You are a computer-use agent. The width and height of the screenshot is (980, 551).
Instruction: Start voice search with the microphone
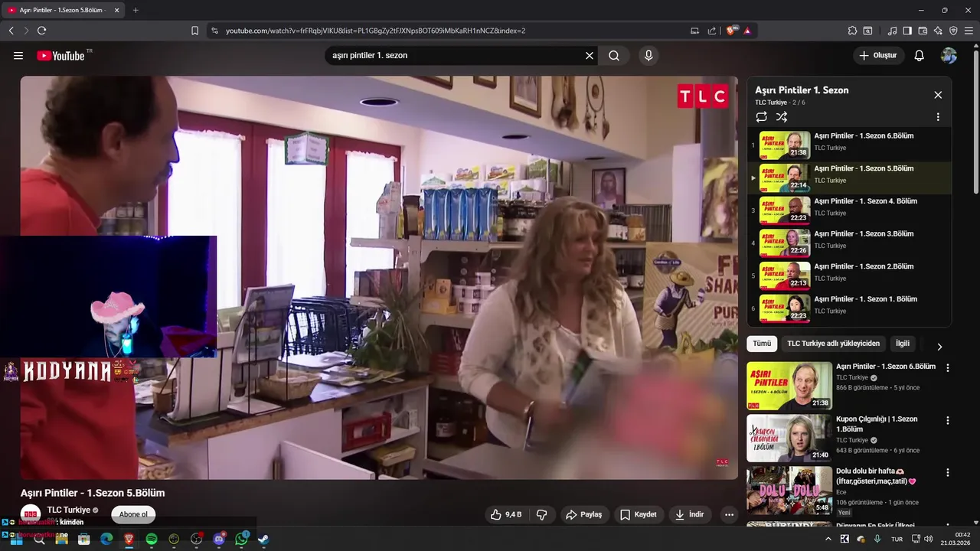coord(648,56)
